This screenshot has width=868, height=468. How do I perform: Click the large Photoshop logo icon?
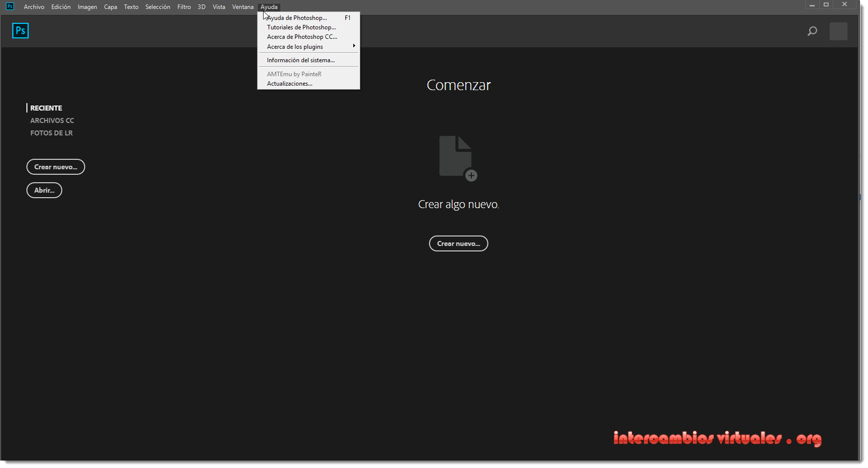(x=20, y=31)
